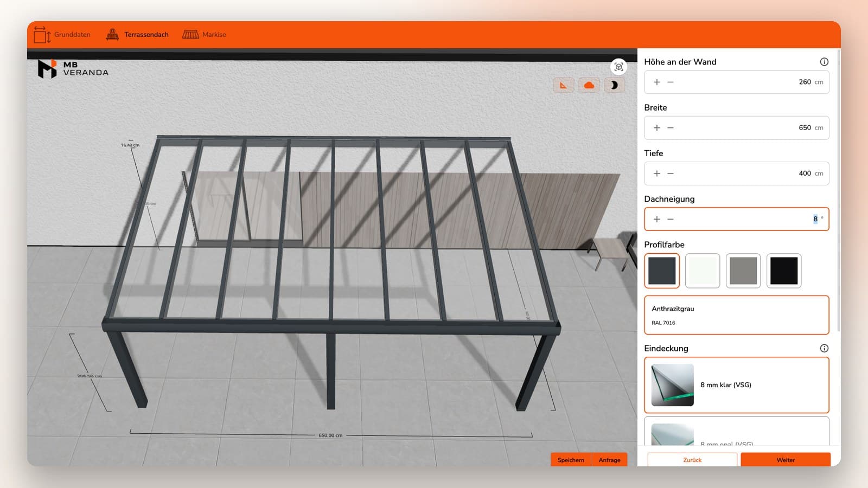
Task: Click the MB Veranda logo
Action: 73,69
